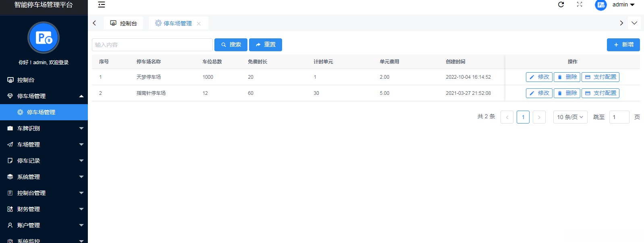Open 支付配置 for 指南针停车场
The height and width of the screenshot is (243, 644).
[600, 93]
